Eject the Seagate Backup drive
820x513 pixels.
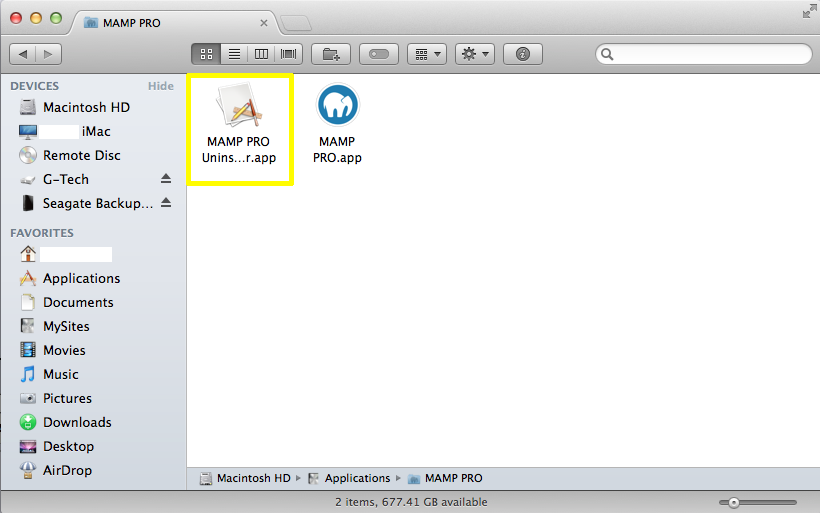click(x=166, y=203)
